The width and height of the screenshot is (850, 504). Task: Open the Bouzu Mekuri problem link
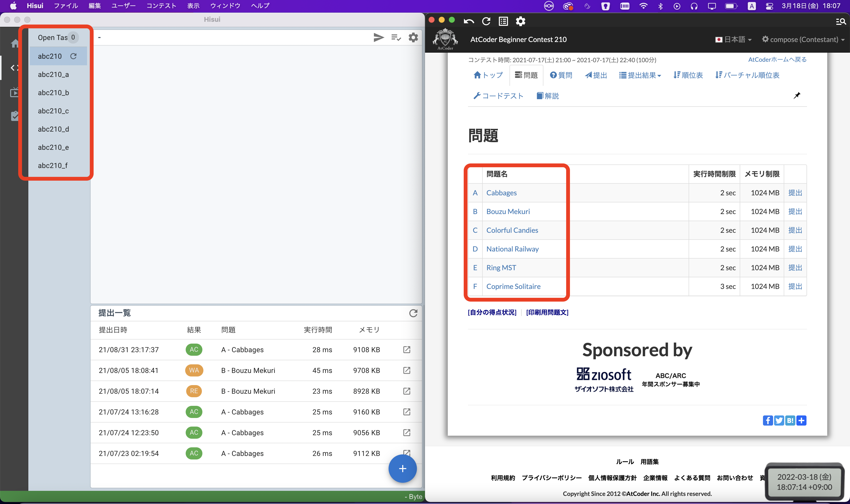(x=508, y=211)
